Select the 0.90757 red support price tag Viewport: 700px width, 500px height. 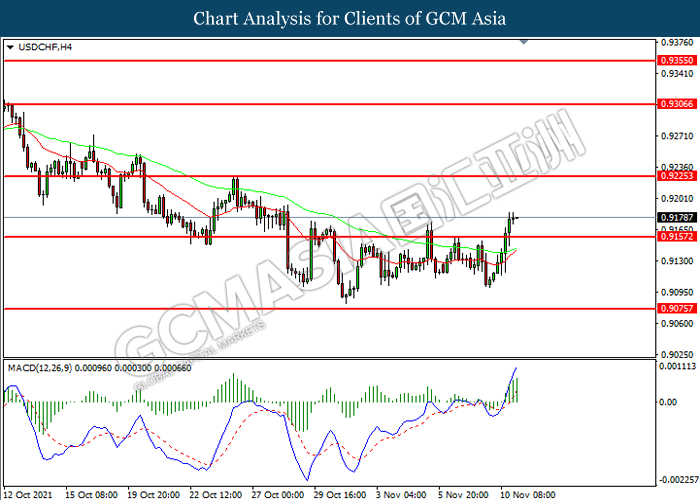coord(672,309)
